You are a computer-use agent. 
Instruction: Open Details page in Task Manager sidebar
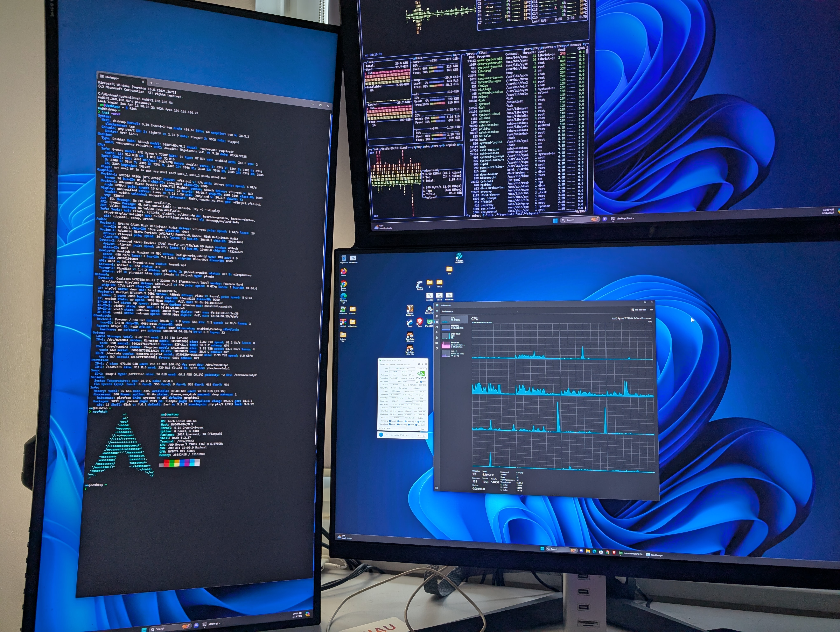point(437,343)
